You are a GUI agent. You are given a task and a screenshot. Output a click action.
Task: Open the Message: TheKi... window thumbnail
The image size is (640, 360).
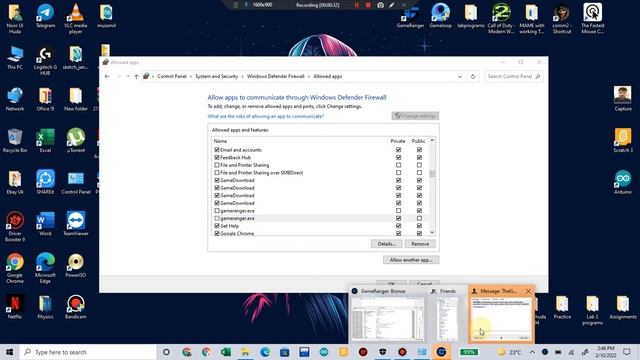(x=502, y=314)
